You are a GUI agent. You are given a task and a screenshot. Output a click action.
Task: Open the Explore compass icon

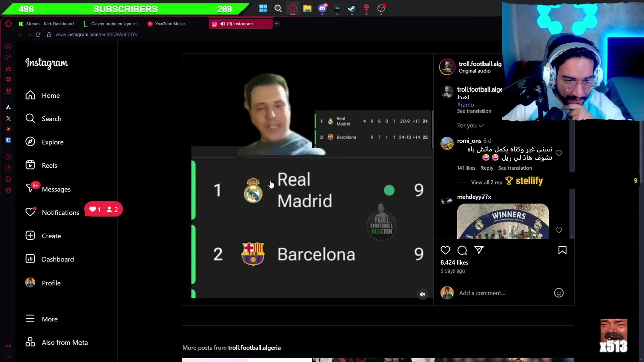30,142
